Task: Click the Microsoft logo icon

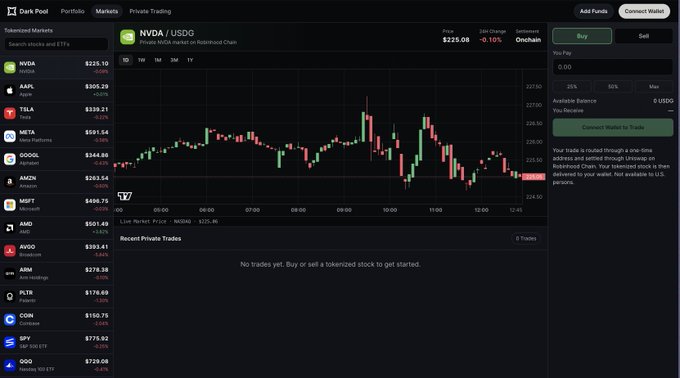Action: [10, 205]
